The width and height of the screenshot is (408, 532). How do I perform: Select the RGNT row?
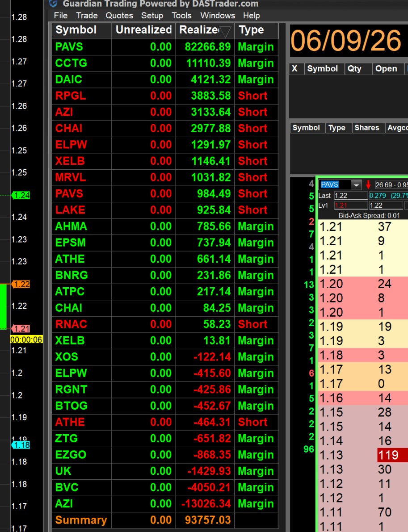(165, 389)
